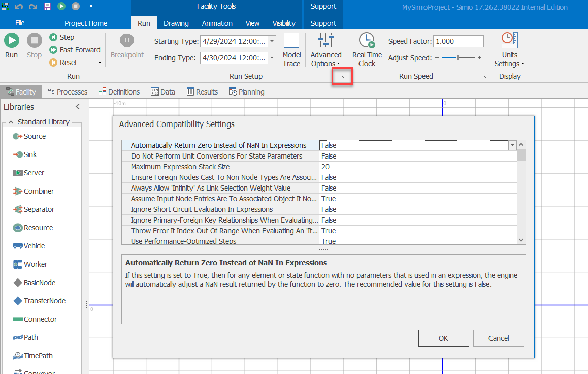
Task: Select the Path library object
Action: coord(25,337)
